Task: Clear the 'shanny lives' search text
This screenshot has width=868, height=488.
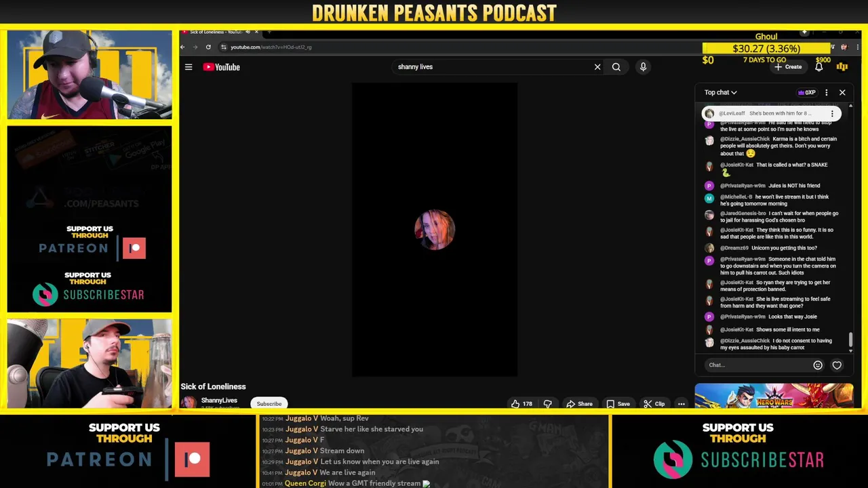Action: [x=597, y=67]
